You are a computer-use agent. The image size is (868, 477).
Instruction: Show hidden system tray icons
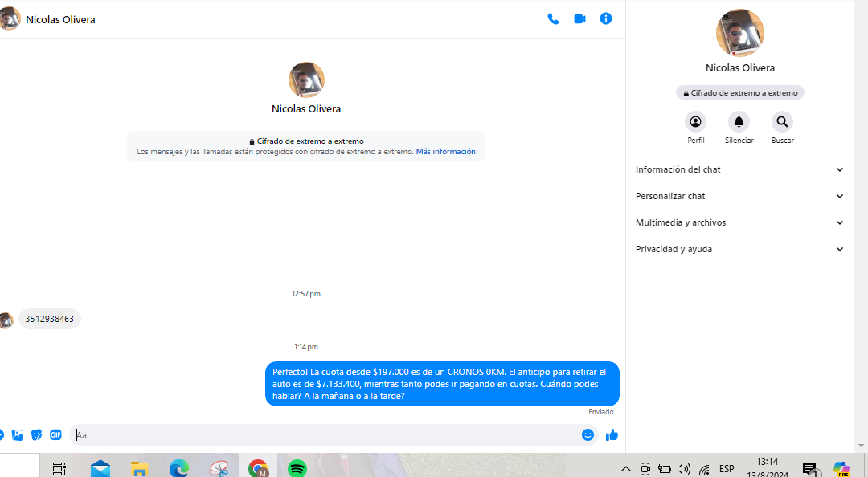(x=625, y=469)
